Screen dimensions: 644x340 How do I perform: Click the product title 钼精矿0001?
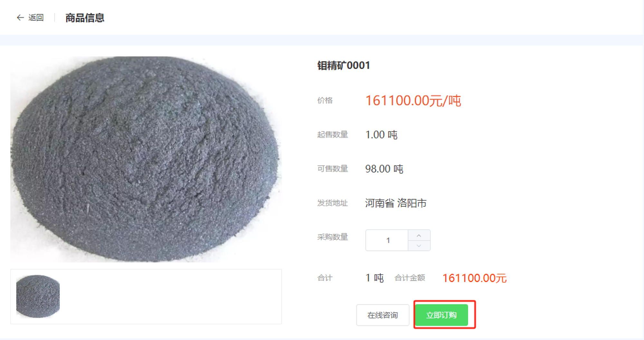tap(344, 65)
